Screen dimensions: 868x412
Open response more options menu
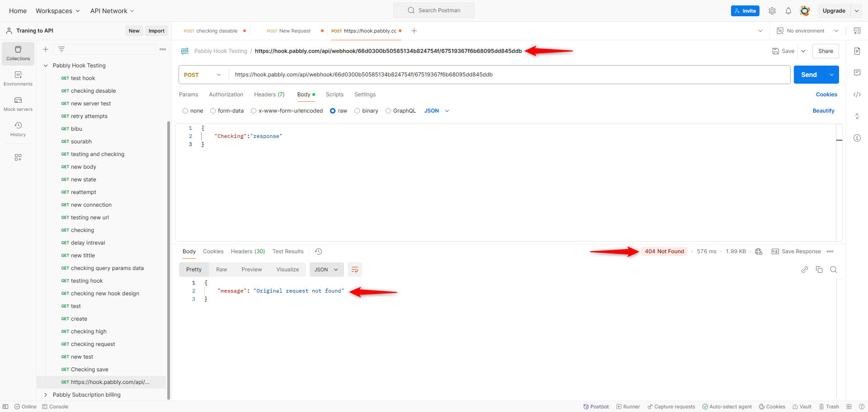[x=830, y=251]
